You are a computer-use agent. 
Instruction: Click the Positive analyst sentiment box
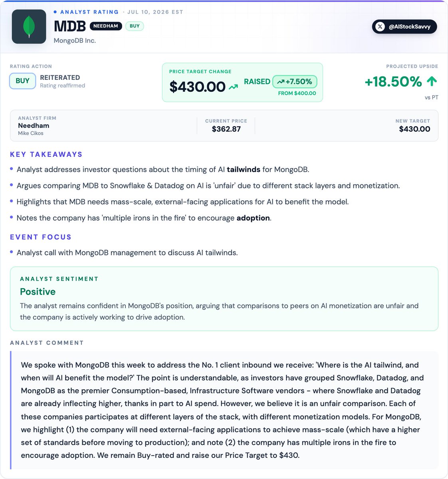(224, 299)
